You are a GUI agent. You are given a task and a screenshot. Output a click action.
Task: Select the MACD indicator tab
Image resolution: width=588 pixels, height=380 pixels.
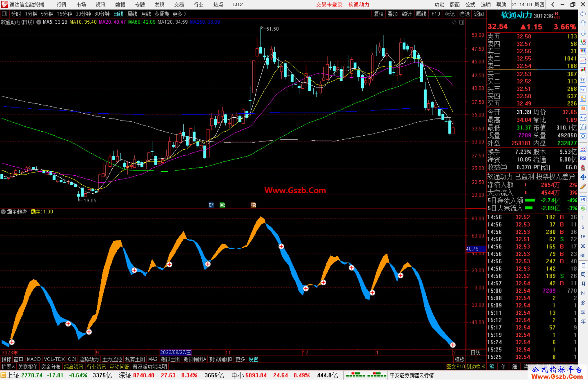(x=34, y=359)
